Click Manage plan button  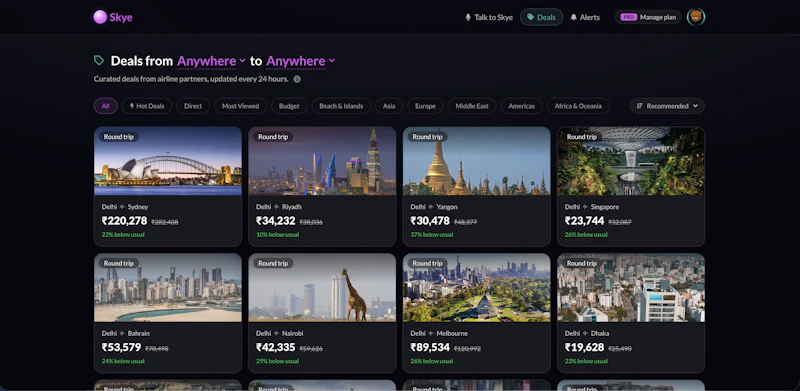(x=648, y=17)
